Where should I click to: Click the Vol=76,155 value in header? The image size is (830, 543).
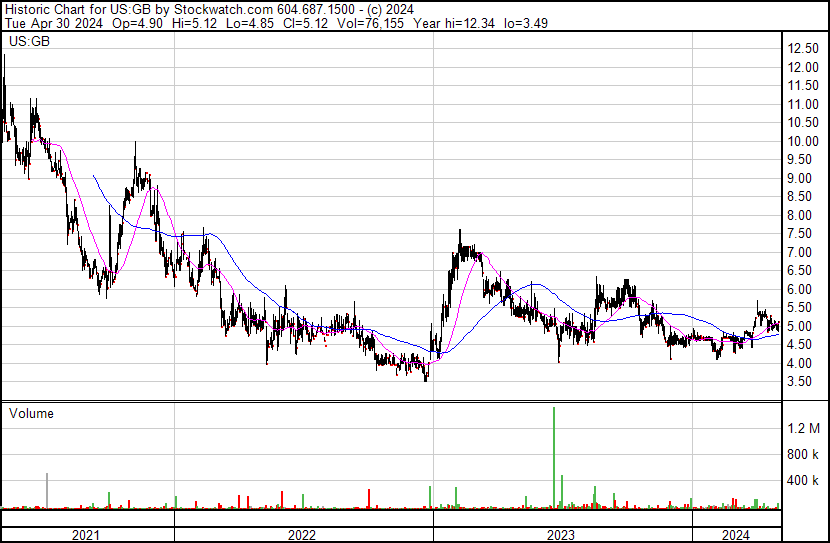coord(370,23)
